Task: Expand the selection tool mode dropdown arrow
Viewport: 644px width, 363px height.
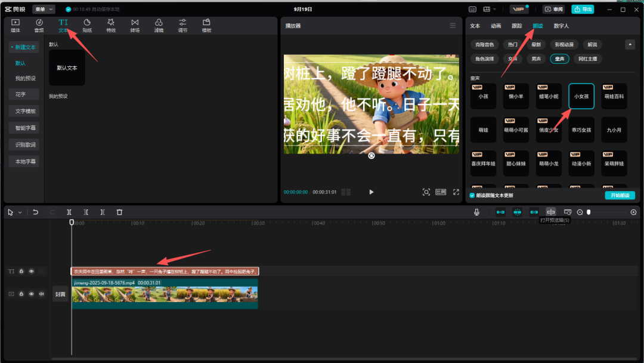Action: 20,213
